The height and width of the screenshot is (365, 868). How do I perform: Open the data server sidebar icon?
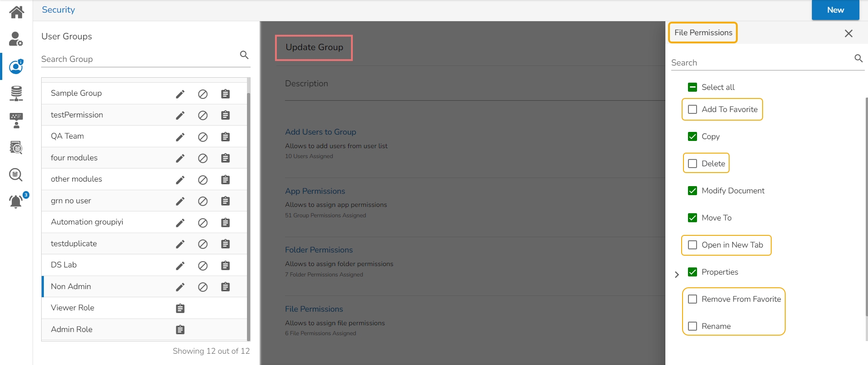point(16,93)
